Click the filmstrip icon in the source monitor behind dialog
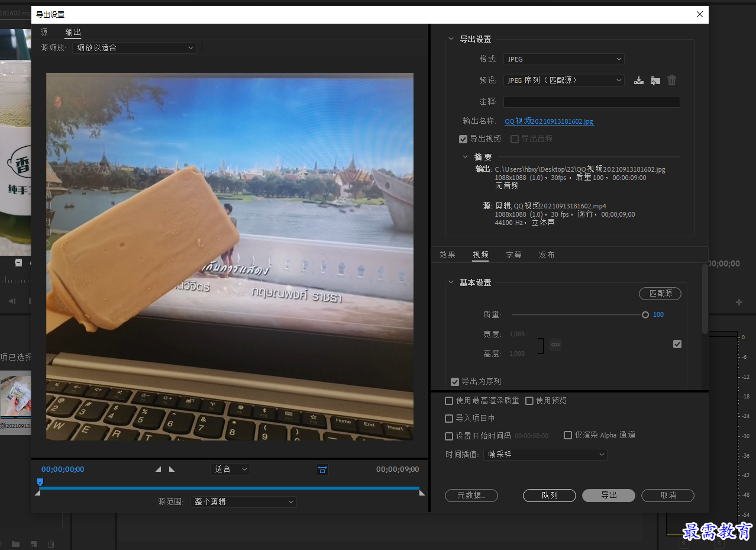Screen dimensions: 756x550 (18, 263)
